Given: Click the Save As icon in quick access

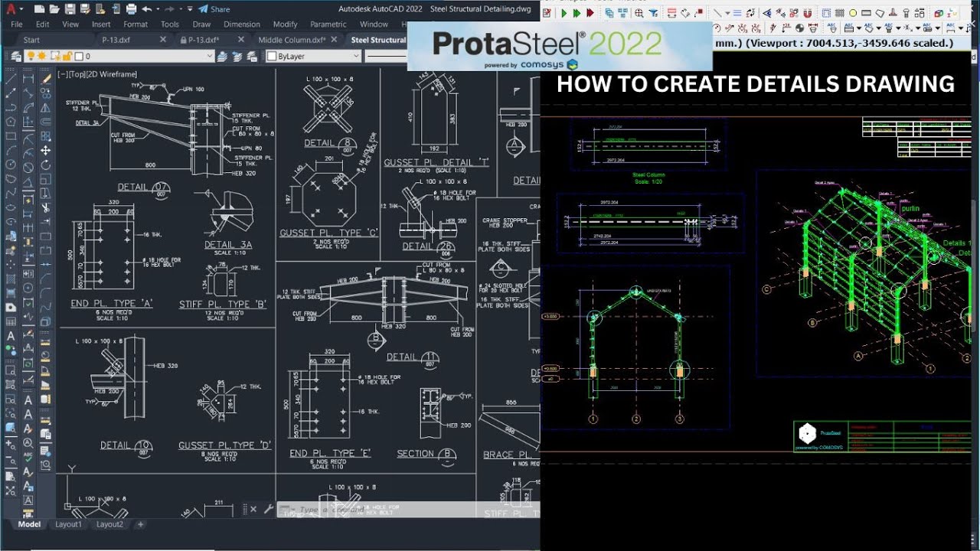Looking at the screenshot, I should point(85,9).
